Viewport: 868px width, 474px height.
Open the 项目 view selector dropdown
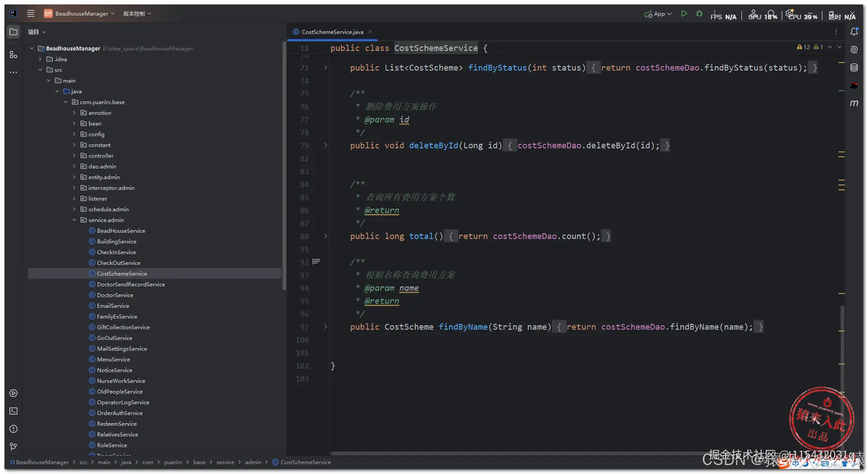point(37,32)
